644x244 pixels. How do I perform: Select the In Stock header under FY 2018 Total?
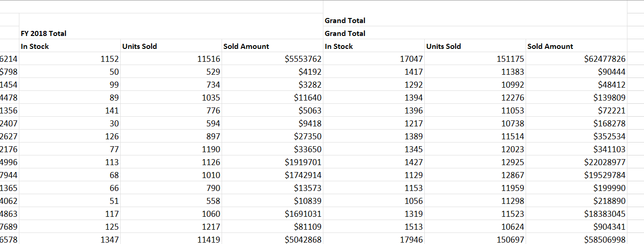(x=35, y=46)
